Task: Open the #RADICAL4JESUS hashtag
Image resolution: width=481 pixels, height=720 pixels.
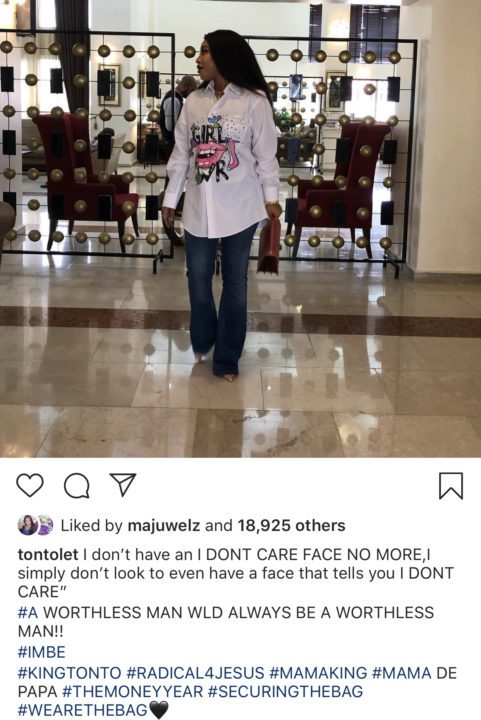Action: pos(195,673)
